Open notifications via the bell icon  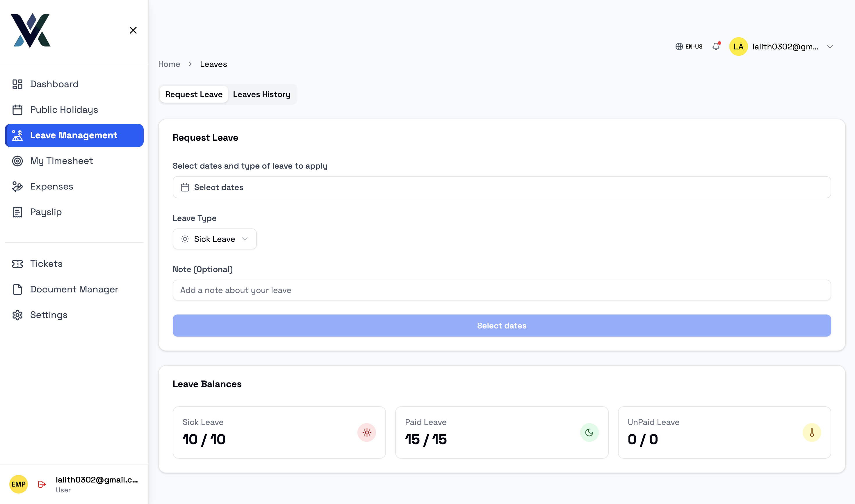[x=716, y=46]
